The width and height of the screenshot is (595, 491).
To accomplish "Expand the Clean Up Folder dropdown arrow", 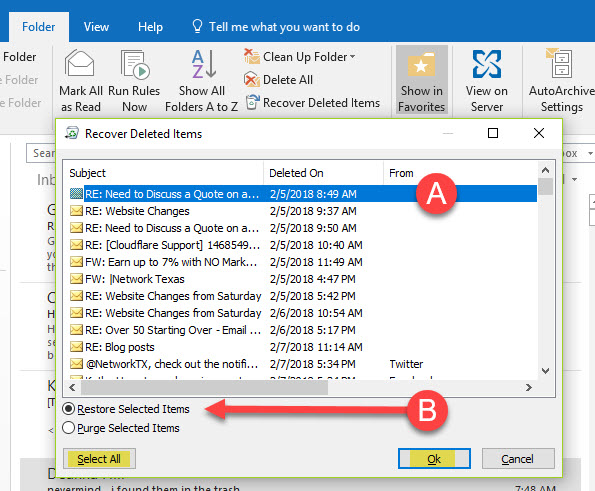I will pos(353,57).
